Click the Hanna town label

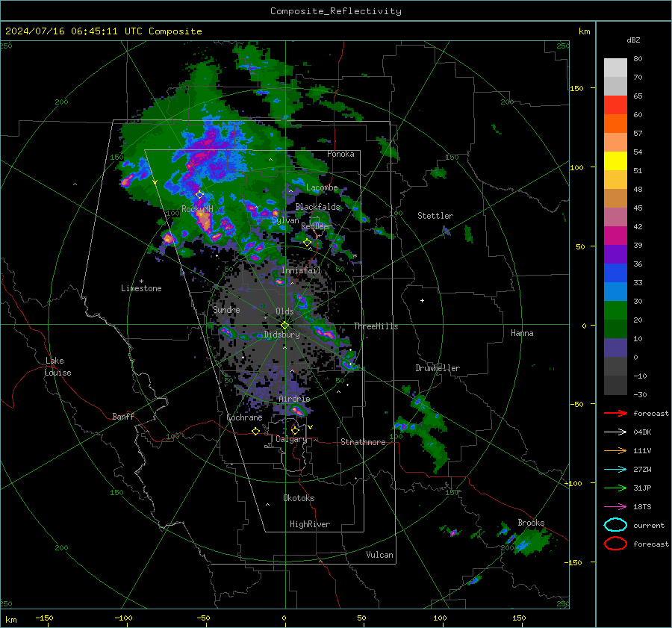(x=522, y=333)
